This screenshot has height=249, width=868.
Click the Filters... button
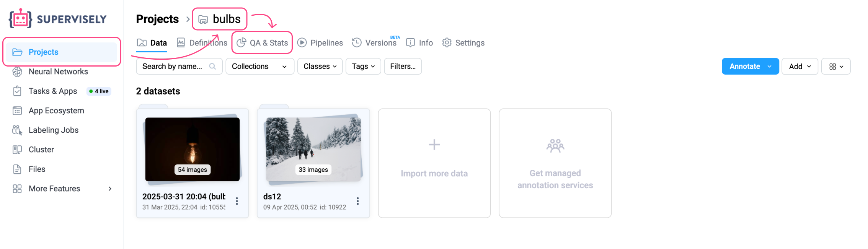tap(403, 67)
